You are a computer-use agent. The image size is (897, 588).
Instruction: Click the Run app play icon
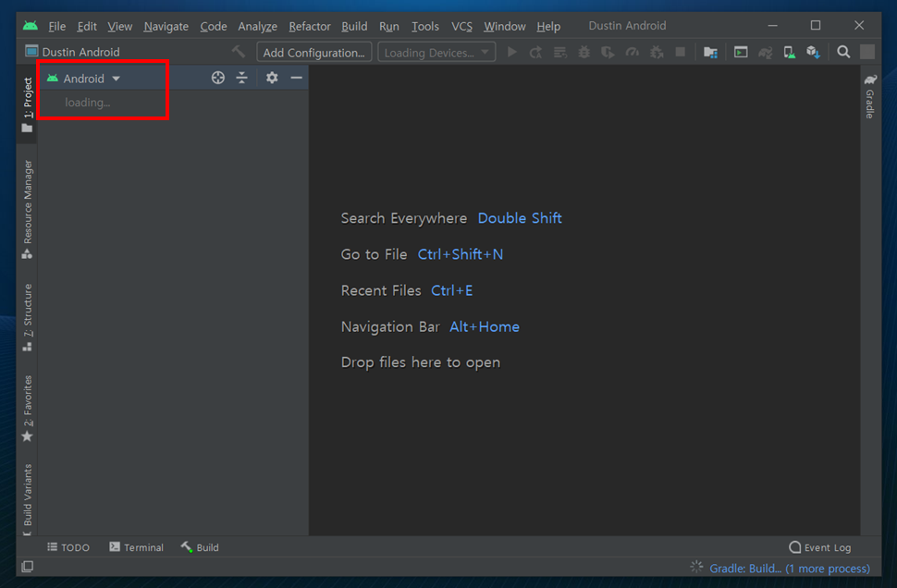tap(512, 52)
